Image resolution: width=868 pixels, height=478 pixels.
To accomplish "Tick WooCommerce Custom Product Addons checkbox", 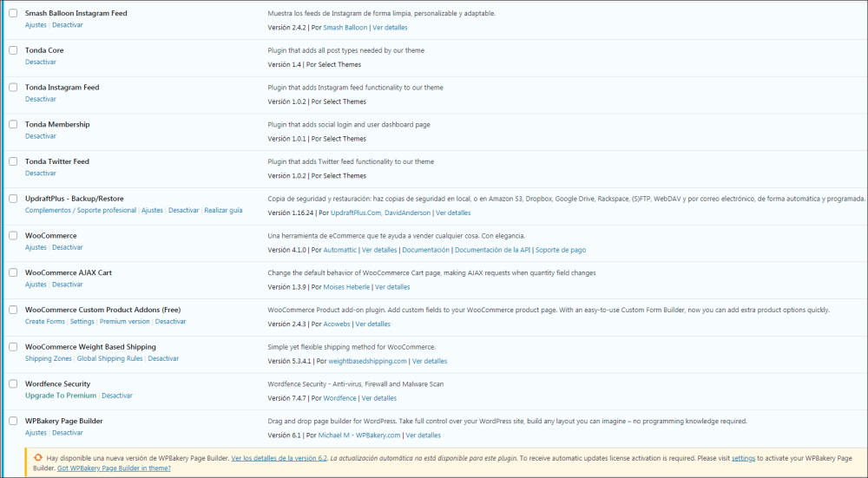I will tap(13, 310).
